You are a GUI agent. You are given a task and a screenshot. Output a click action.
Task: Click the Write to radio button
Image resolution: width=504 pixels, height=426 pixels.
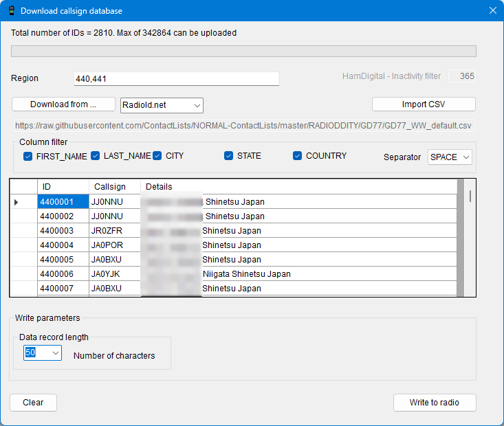click(434, 403)
